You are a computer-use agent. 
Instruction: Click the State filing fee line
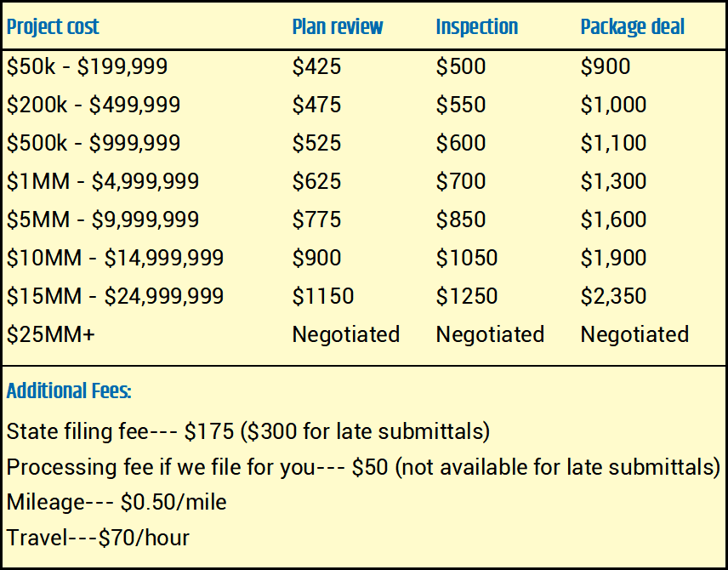coord(247,431)
